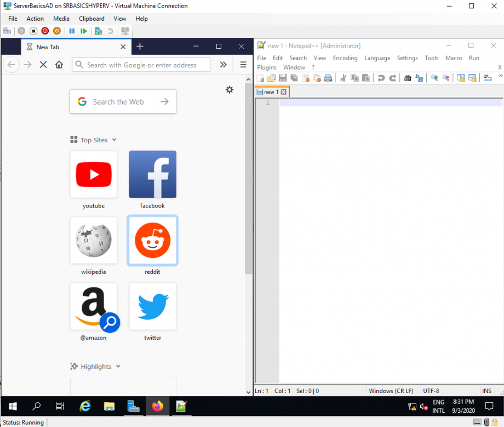Click the Search the Web Google box
Viewport: 504px width, 427px height.
(x=123, y=101)
